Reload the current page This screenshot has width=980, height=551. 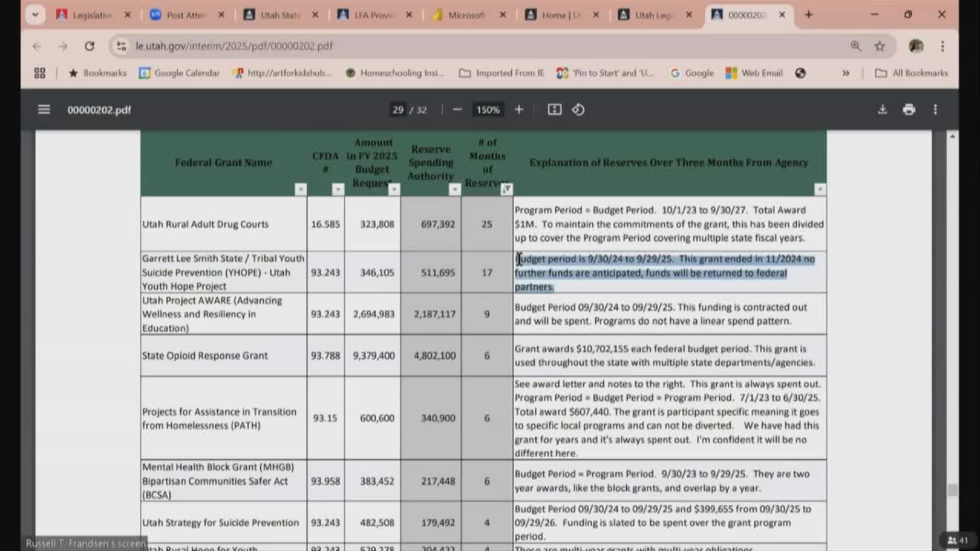tap(90, 46)
